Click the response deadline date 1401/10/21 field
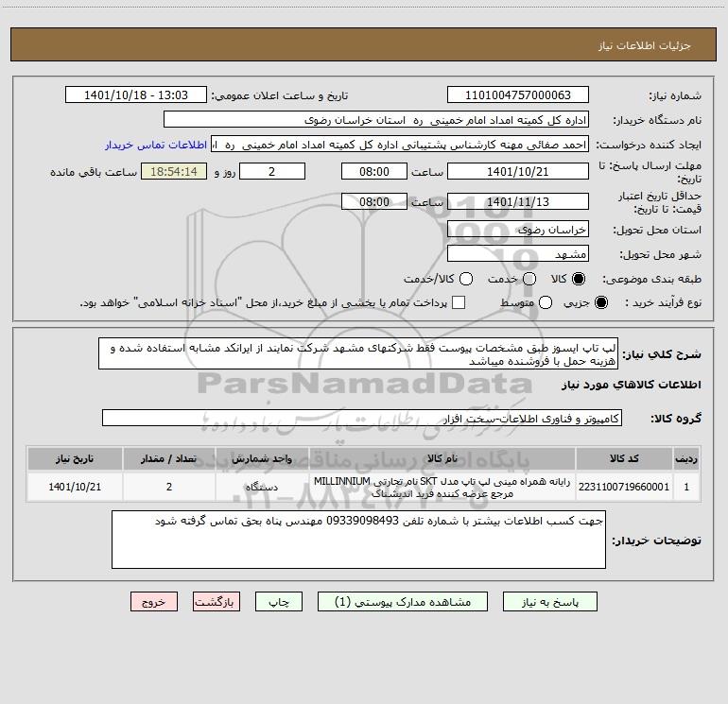The width and height of the screenshot is (728, 704). point(518,171)
